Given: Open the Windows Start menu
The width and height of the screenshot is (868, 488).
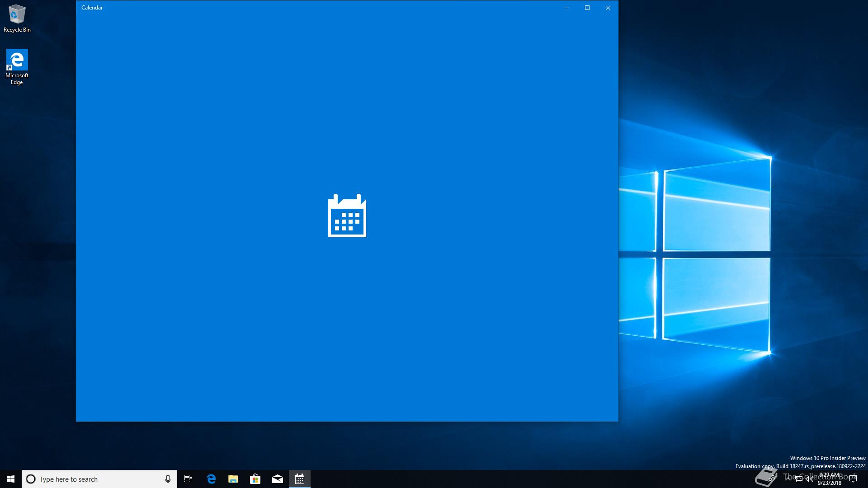Looking at the screenshot, I should pyautogui.click(x=11, y=479).
